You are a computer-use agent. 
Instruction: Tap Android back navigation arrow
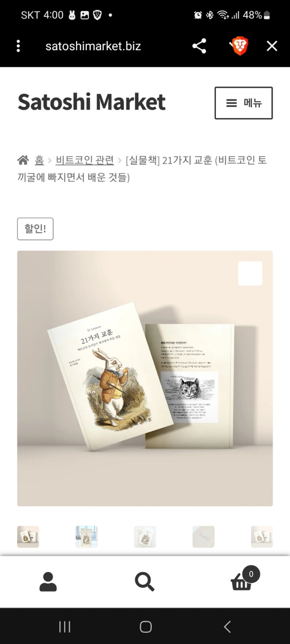pos(227,626)
